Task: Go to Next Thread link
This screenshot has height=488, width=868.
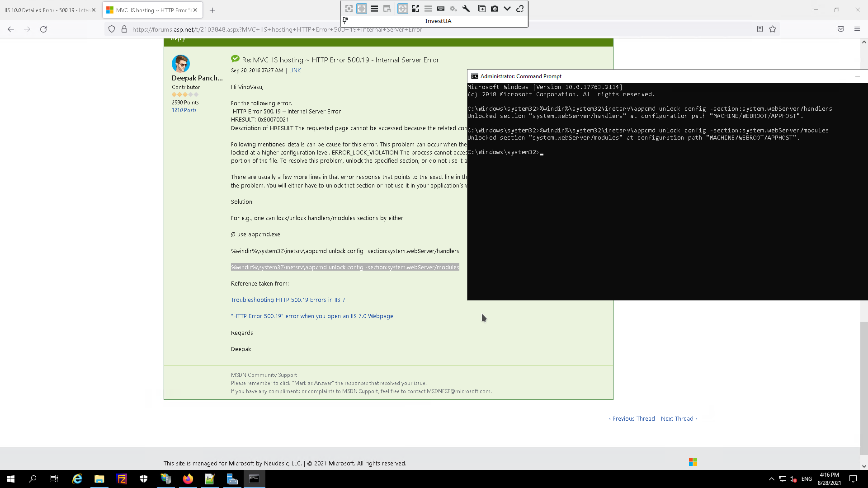Action: [677, 419]
